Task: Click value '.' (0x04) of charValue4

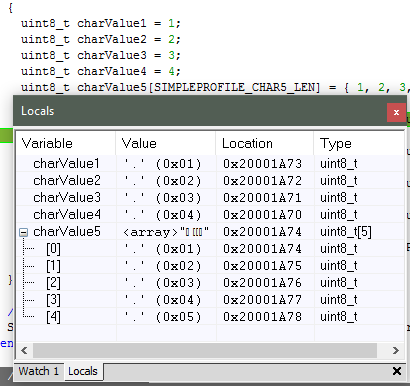Action: (162, 215)
